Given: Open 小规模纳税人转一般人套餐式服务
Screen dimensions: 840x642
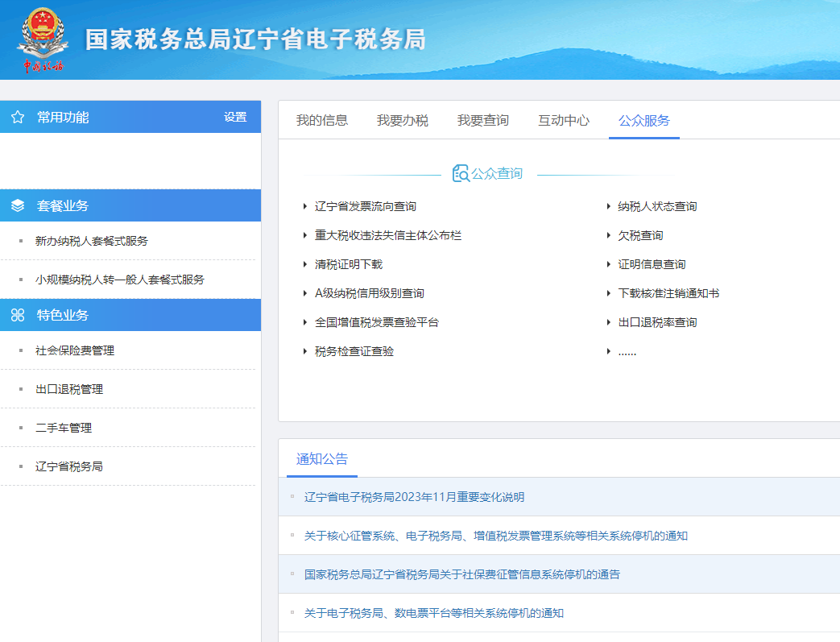Looking at the screenshot, I should 120,280.
